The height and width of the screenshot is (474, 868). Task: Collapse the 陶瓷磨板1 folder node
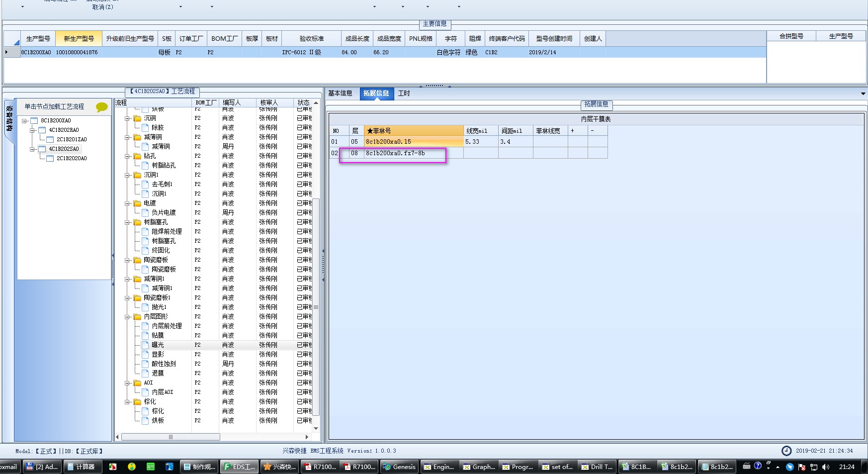coord(127,298)
